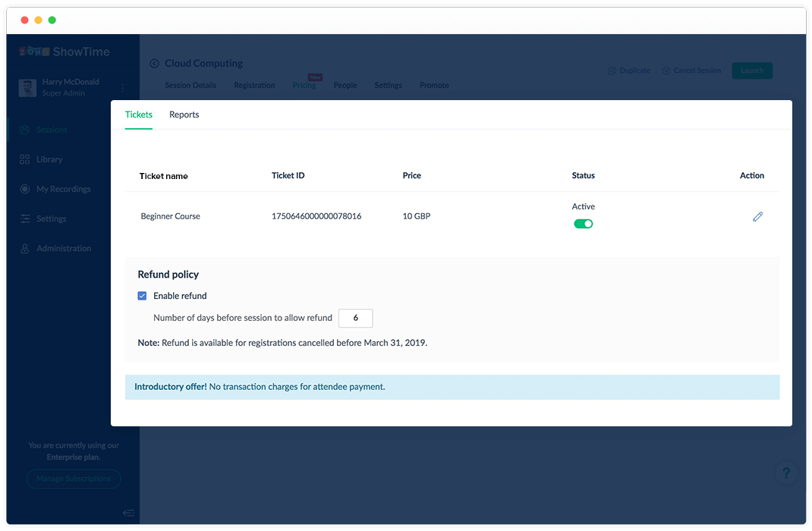Open the Pricing tab
Viewport: 812px width, 531px height.
click(x=304, y=86)
